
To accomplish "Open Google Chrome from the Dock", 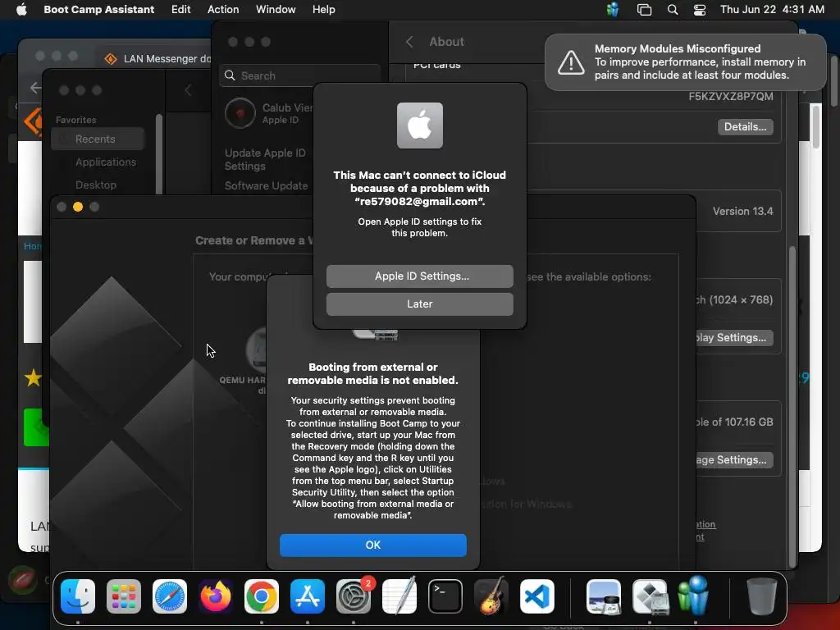I will pos(262,596).
